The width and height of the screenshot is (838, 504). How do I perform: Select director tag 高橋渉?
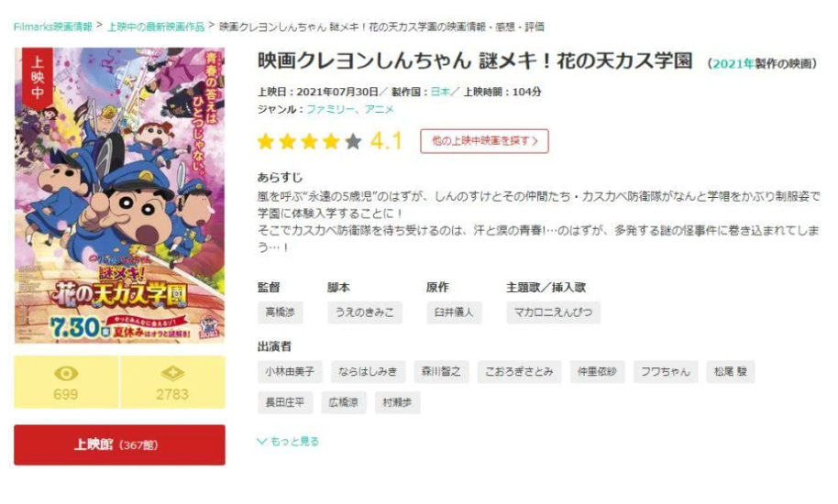[x=280, y=312]
